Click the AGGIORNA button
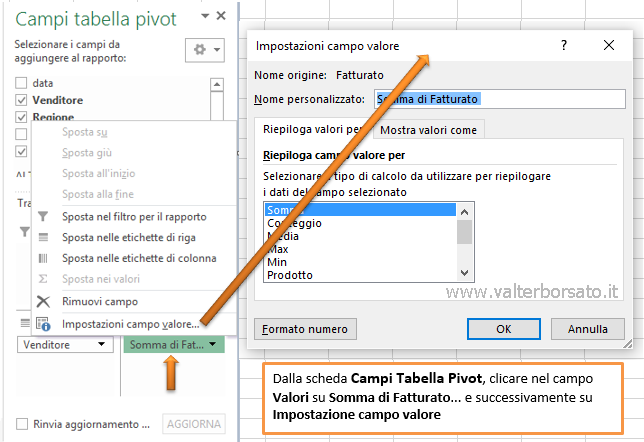This screenshot has height=442, width=644. [194, 424]
